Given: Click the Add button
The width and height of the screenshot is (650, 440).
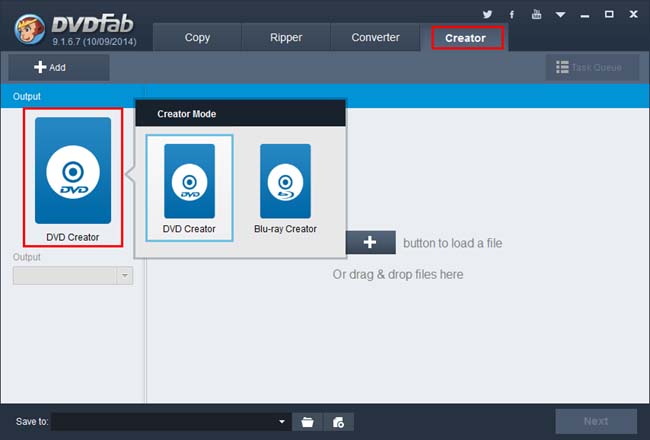Looking at the screenshot, I should pyautogui.click(x=59, y=67).
